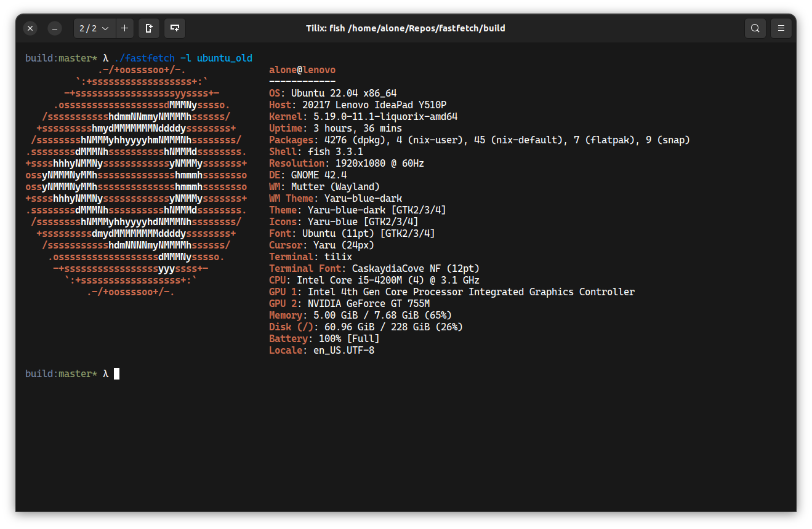
Task: Click the bottom prompt build:master* line
Action: (x=67, y=373)
